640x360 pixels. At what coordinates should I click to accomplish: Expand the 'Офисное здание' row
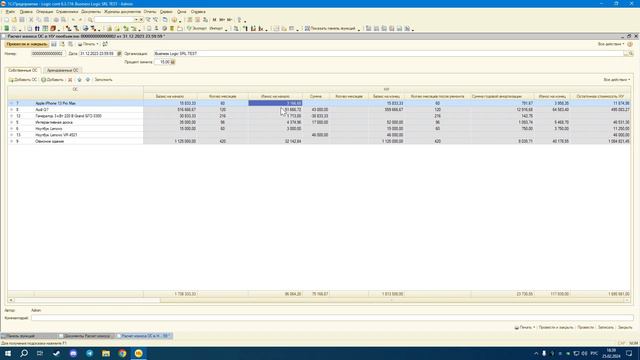point(11,141)
